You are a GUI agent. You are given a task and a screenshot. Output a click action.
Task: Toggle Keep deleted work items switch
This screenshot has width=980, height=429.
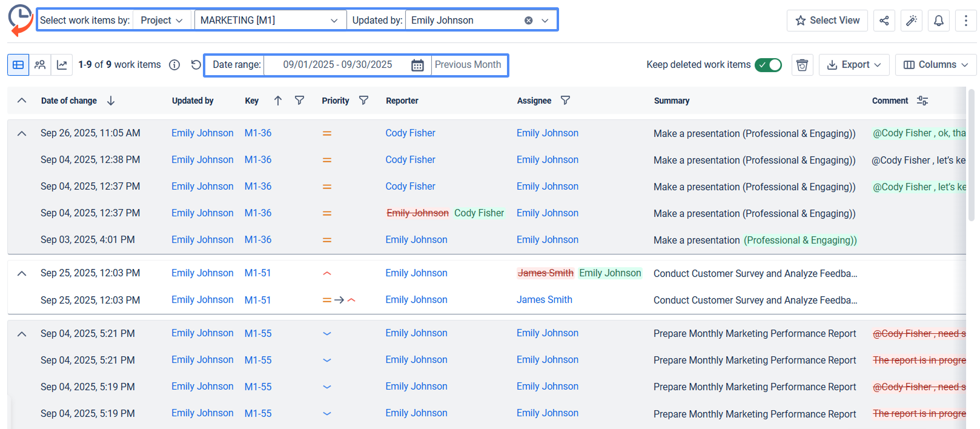click(768, 65)
